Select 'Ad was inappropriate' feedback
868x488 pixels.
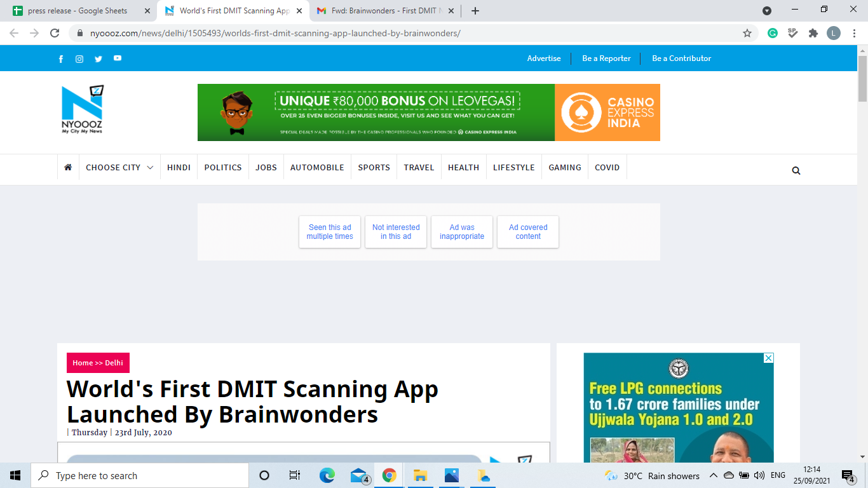[x=462, y=232]
